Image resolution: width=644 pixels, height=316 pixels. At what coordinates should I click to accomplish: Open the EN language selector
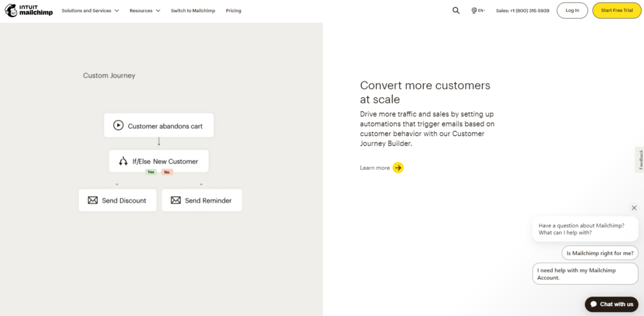point(481,11)
